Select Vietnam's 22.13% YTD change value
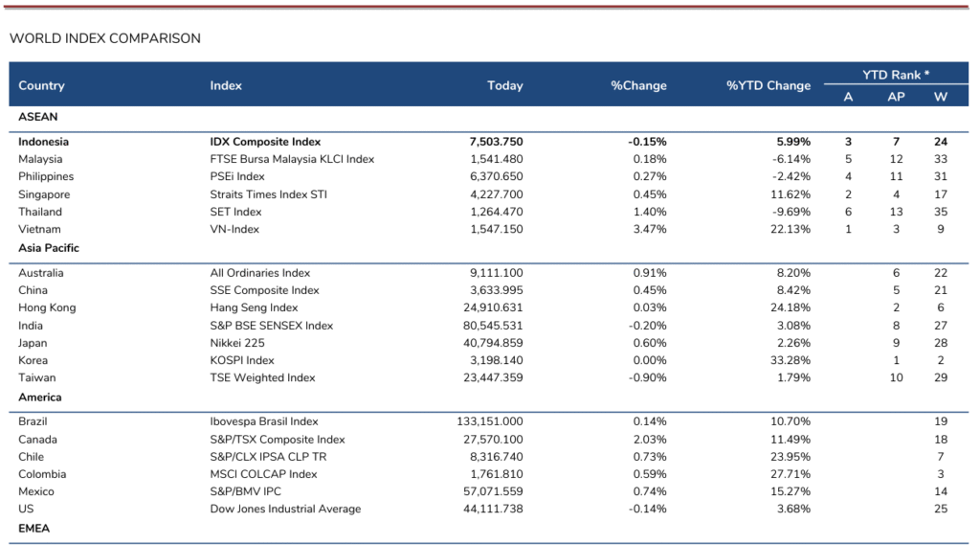 [x=791, y=229]
